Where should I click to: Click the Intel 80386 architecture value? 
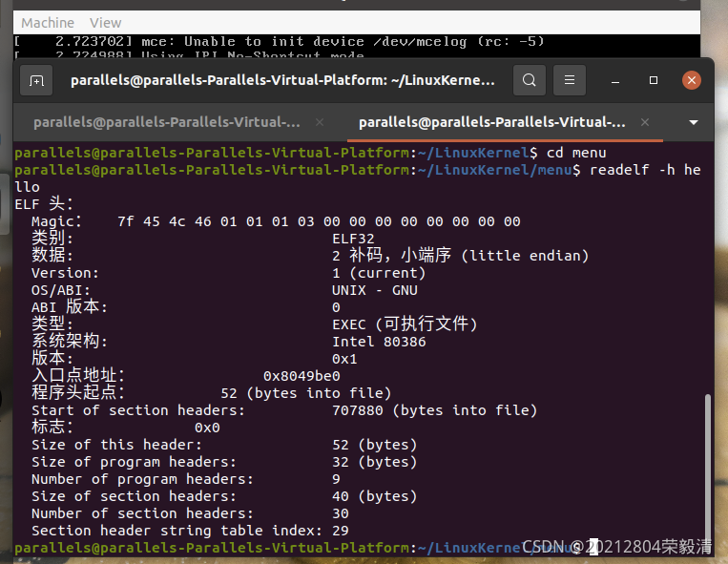(379, 342)
